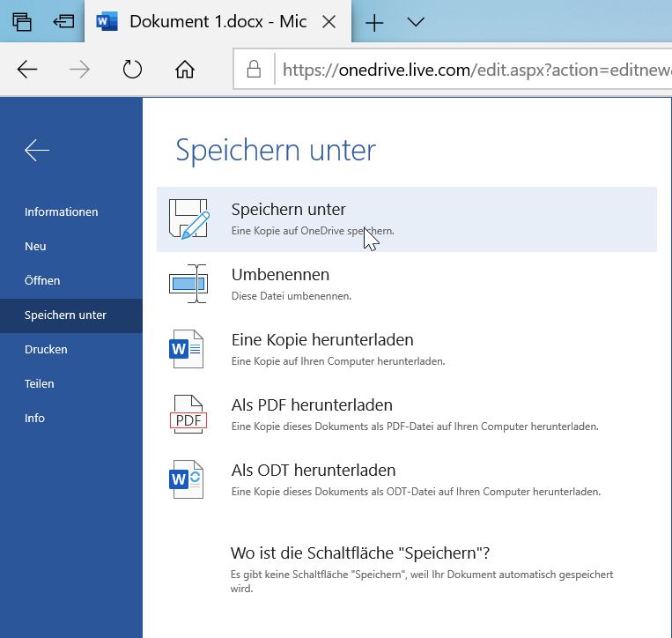Click the Umbenennen rename icon
Image resolution: width=672 pixels, height=638 pixels.
click(187, 284)
